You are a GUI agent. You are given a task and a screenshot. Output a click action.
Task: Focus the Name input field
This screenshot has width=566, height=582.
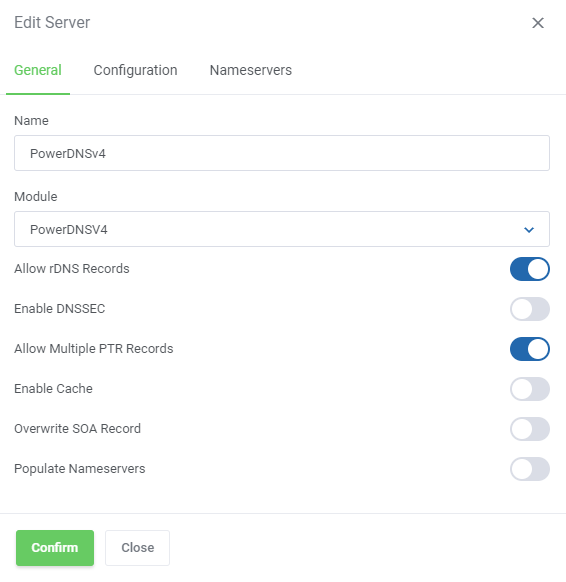click(282, 153)
